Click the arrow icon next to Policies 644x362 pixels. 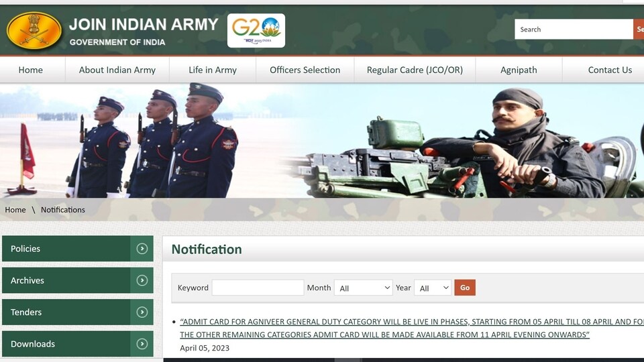(142, 248)
